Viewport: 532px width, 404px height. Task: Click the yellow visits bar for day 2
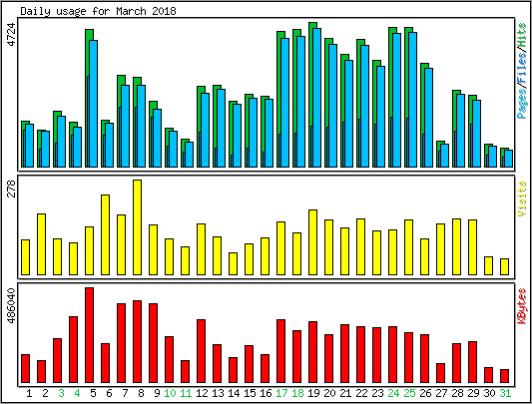click(x=41, y=244)
